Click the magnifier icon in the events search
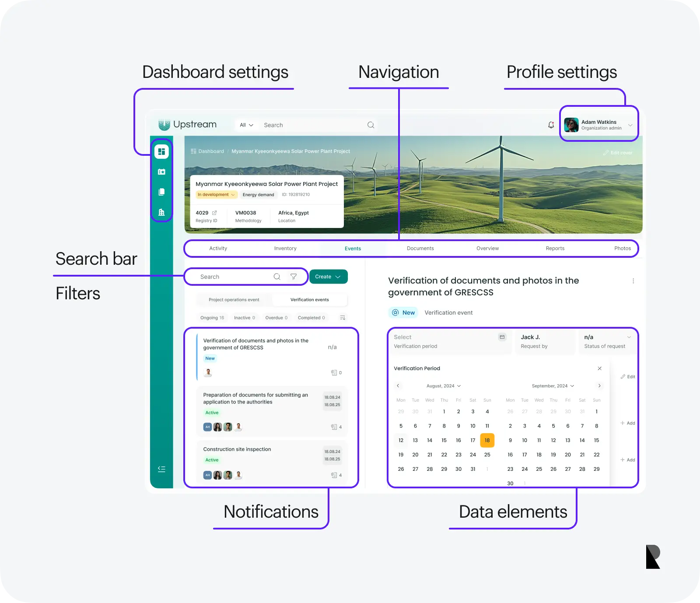 tap(277, 277)
